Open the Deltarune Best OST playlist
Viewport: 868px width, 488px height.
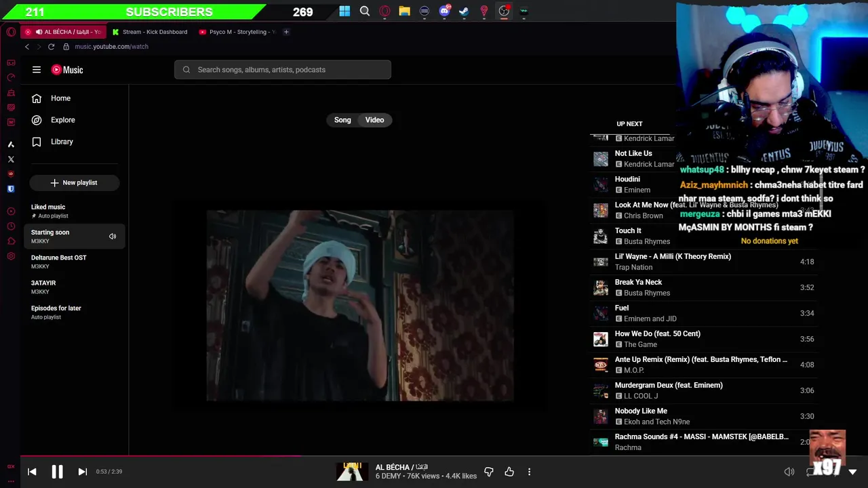pos(75,262)
